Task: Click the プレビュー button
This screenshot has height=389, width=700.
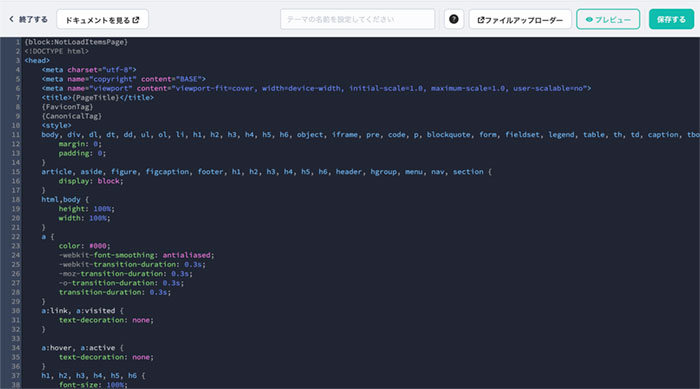Action: coord(608,20)
